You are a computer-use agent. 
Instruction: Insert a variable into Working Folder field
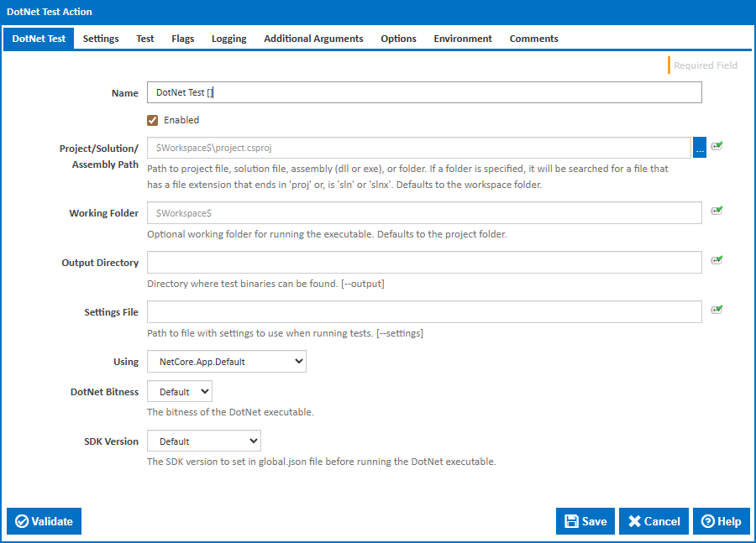[717, 212]
